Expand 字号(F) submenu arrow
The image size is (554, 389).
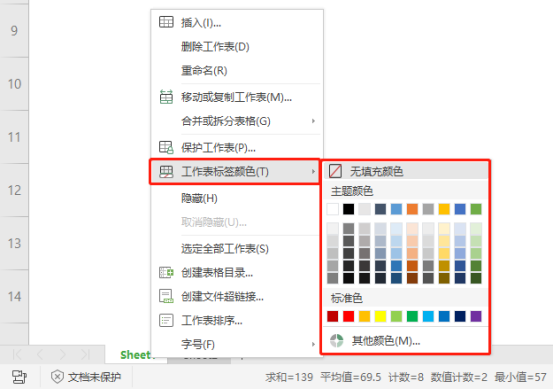(x=313, y=344)
